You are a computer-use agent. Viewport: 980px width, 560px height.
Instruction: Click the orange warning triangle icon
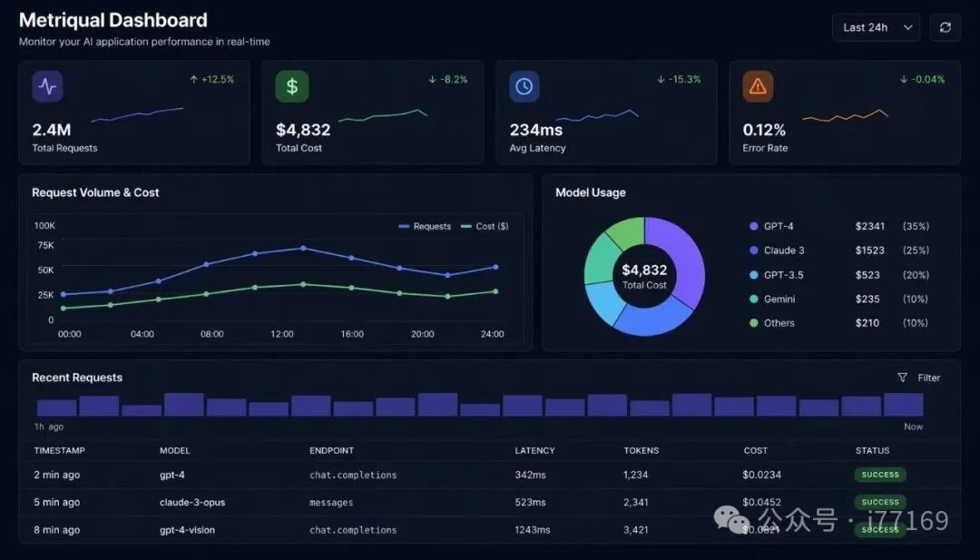coord(758,87)
